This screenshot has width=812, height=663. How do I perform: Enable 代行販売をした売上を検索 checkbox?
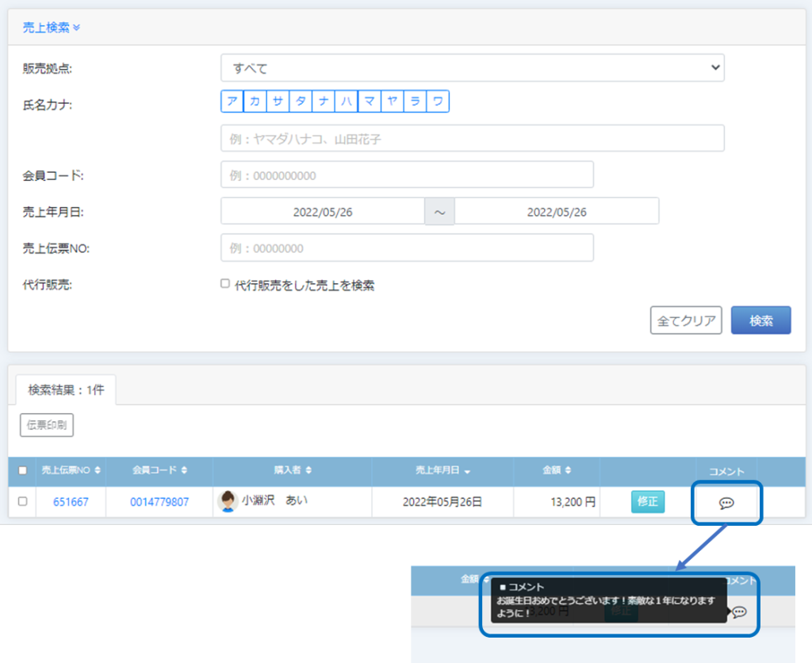225,284
